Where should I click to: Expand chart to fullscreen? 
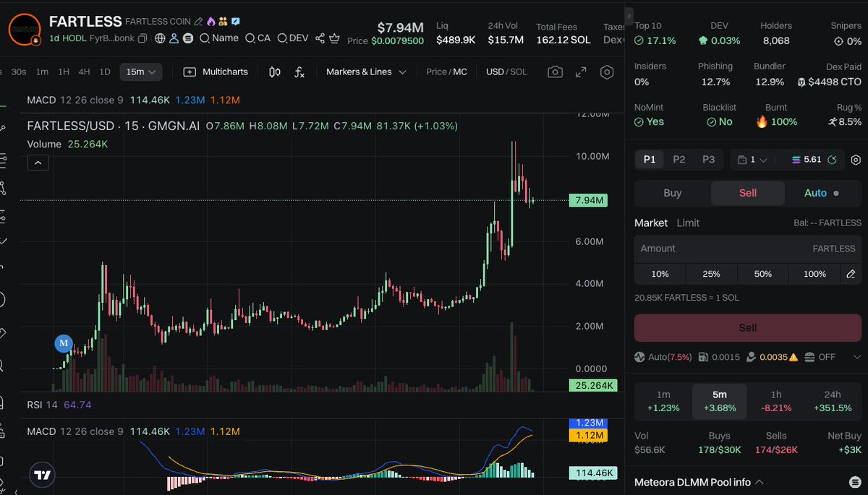pos(581,72)
